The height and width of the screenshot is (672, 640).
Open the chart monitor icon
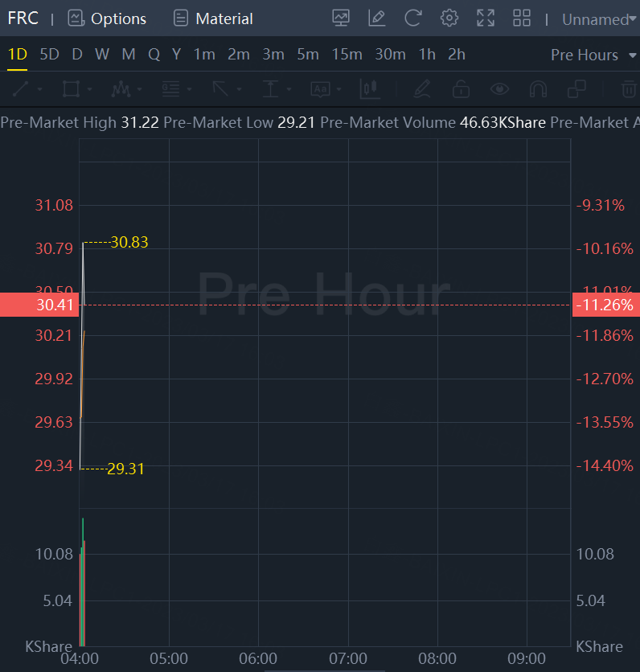[x=341, y=18]
